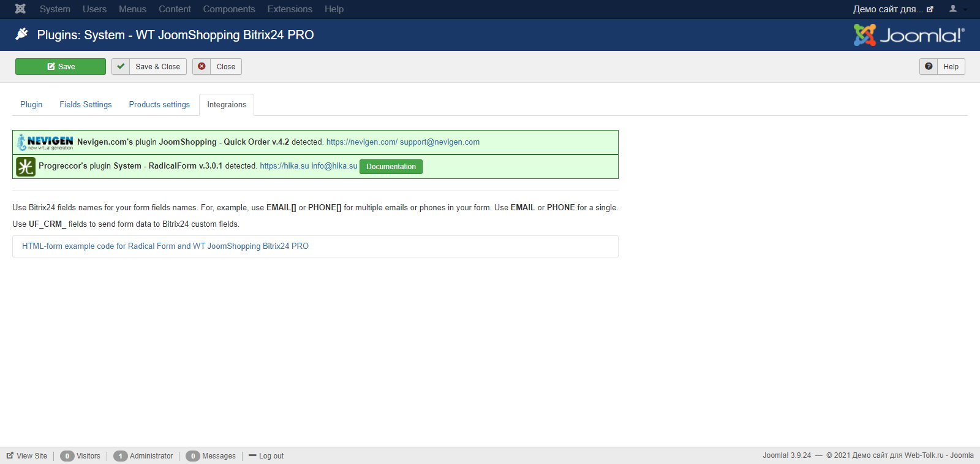980x464 pixels.
Task: Click the red X Close icon
Action: coord(202,67)
